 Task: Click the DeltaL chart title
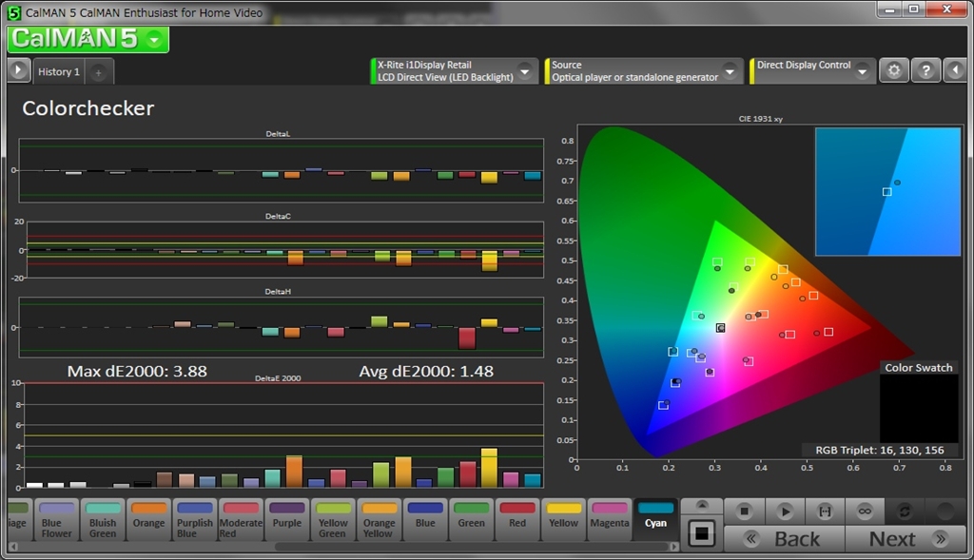278,133
